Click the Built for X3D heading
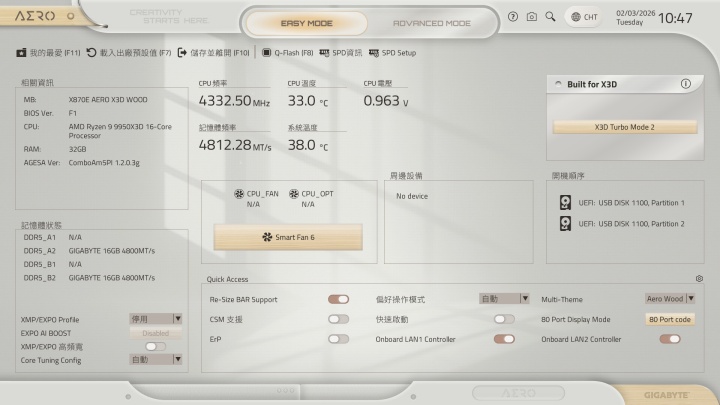The width and height of the screenshot is (720, 405). (x=592, y=84)
